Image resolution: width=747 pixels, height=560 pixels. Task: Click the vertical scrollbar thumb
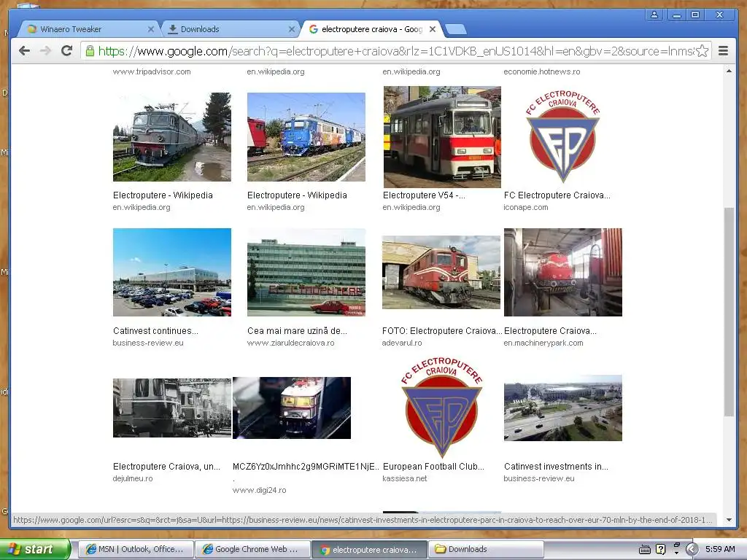(x=729, y=312)
